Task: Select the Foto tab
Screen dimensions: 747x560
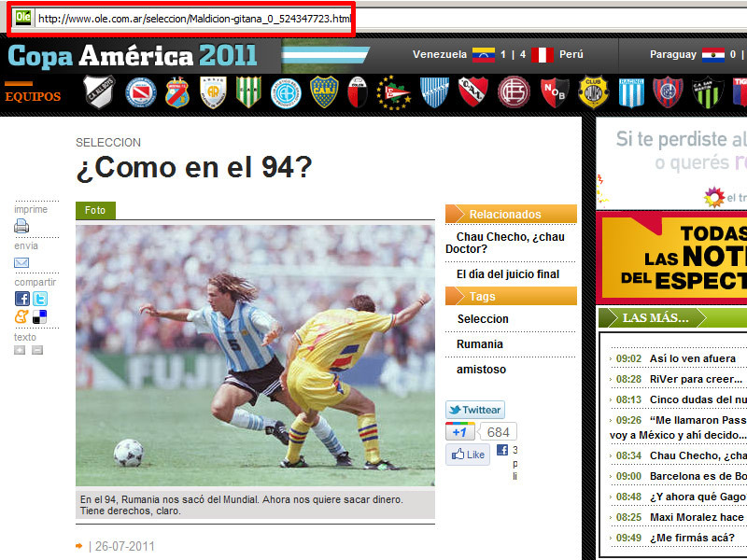Action: tap(95, 211)
